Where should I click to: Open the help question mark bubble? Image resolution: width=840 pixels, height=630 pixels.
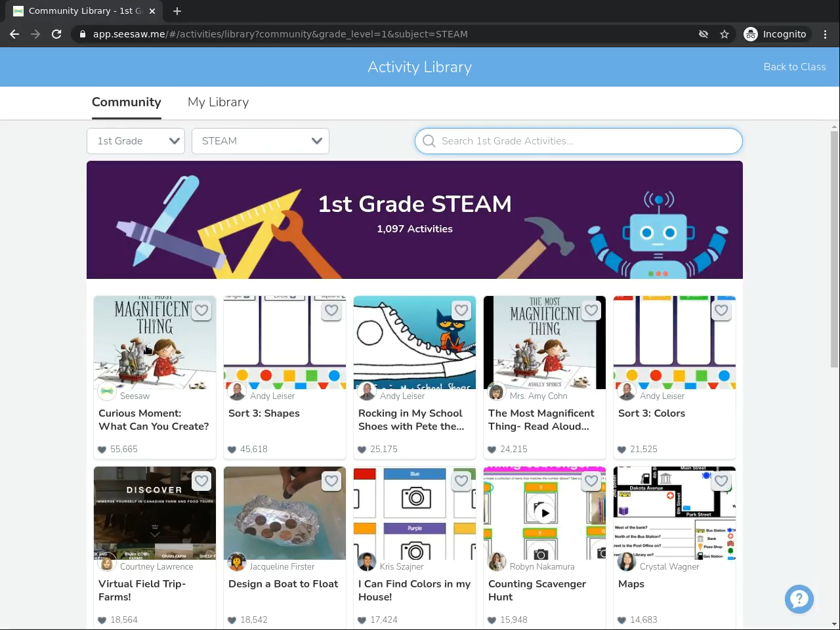coord(799,598)
